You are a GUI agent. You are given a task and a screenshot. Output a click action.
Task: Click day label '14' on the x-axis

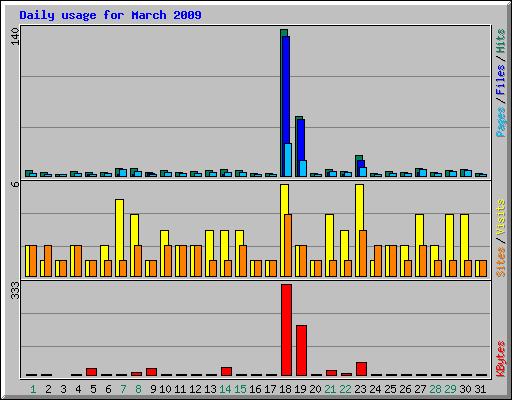[225, 389]
